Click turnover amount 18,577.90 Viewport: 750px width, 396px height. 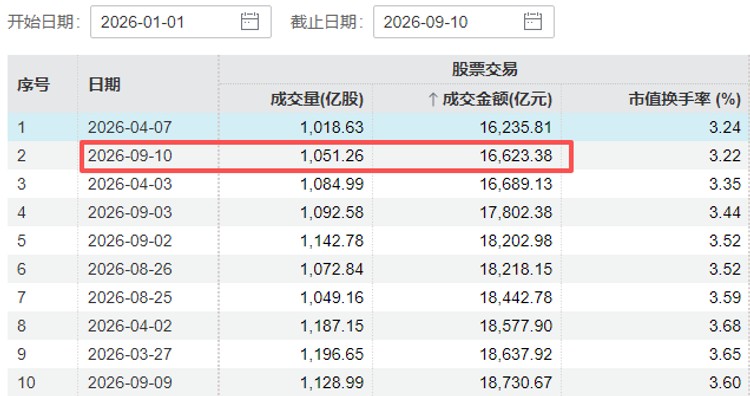(516, 326)
